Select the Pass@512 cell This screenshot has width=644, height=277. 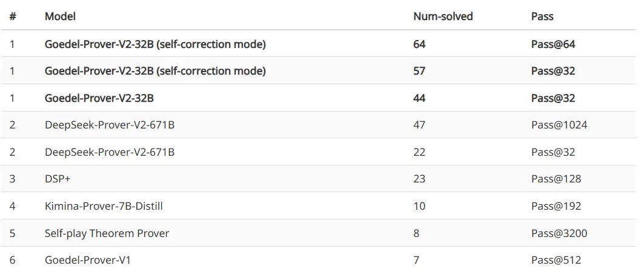pyautogui.click(x=556, y=260)
